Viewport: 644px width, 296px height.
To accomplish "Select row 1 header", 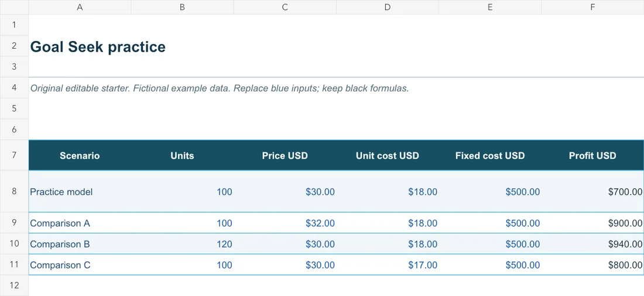I will pyautogui.click(x=14, y=25).
